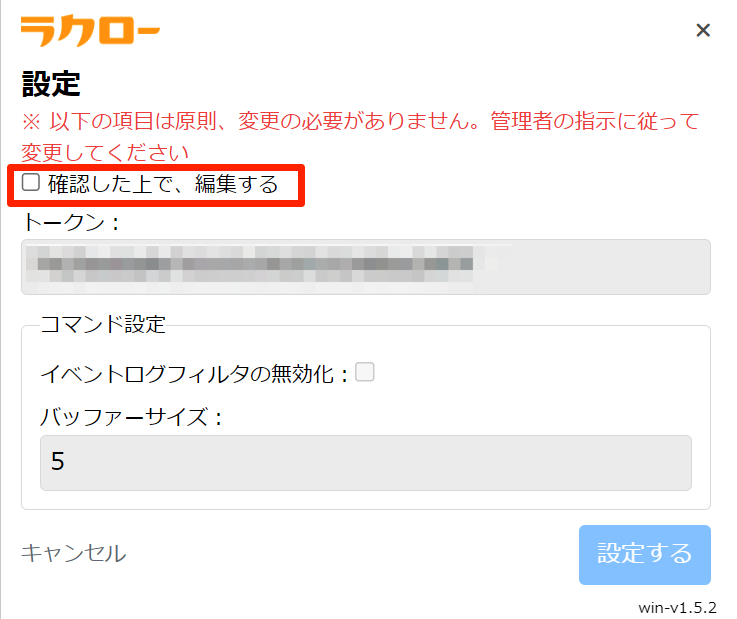Click the 設定 heading

click(x=50, y=84)
